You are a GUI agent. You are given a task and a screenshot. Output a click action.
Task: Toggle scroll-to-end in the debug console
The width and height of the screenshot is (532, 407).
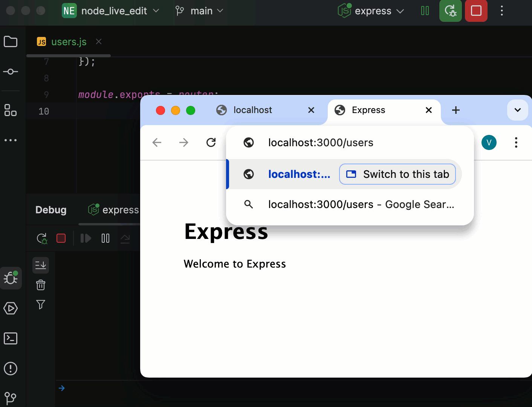[40, 265]
